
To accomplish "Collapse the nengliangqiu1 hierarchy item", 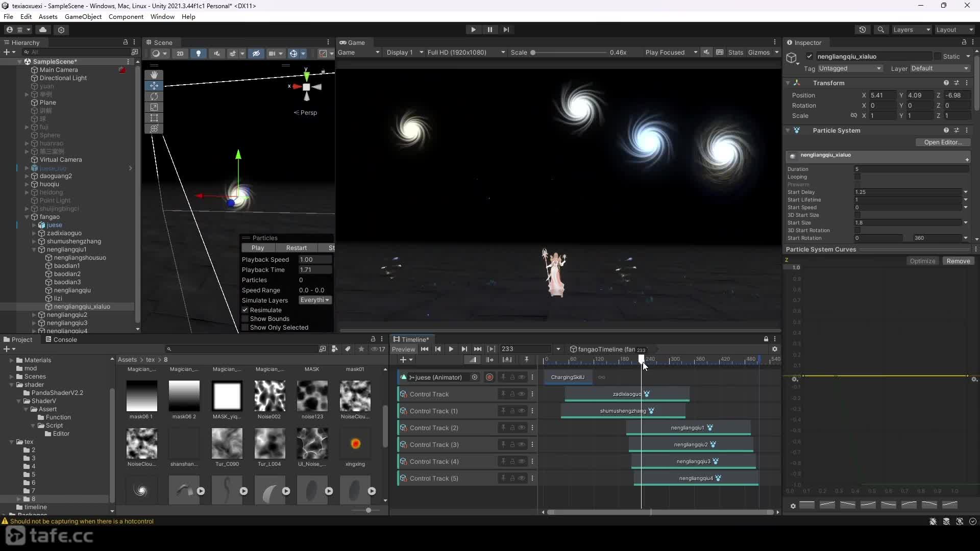I will [x=34, y=249].
